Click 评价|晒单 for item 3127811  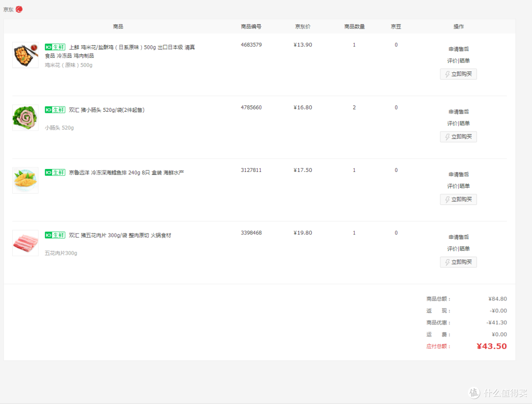tap(459, 186)
